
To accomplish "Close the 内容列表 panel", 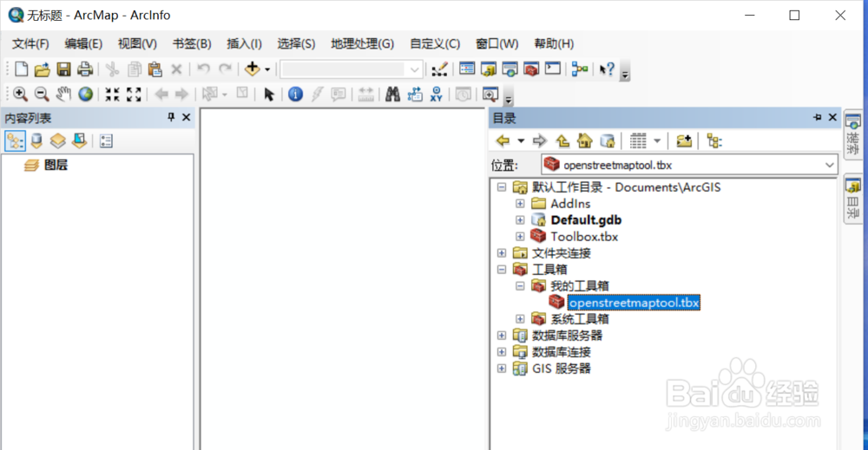I will pos(187,117).
